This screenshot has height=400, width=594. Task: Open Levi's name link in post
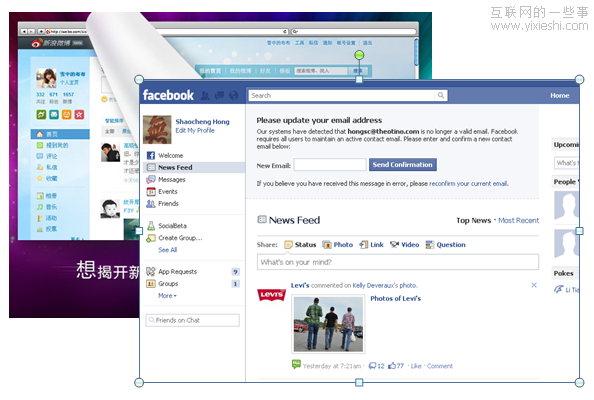coord(300,285)
